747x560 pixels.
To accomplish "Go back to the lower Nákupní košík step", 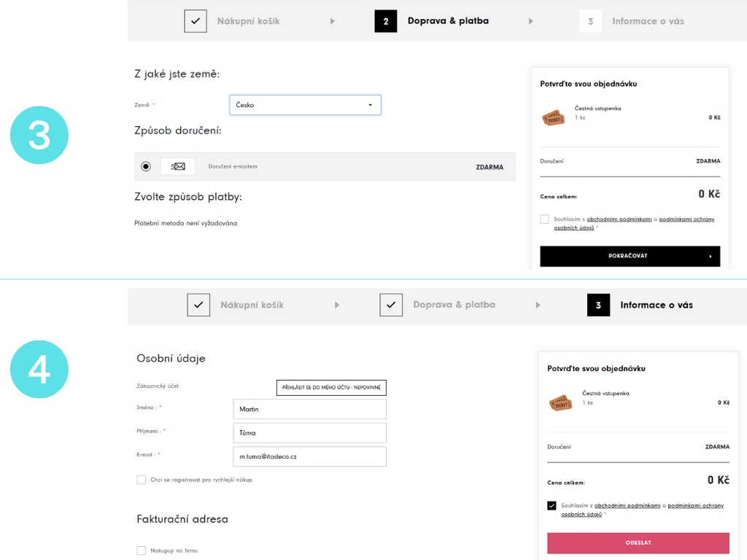I will point(252,305).
